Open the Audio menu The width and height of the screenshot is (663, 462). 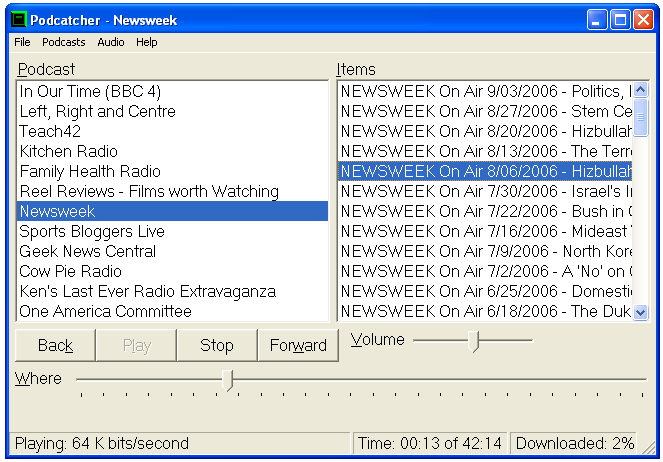point(111,42)
